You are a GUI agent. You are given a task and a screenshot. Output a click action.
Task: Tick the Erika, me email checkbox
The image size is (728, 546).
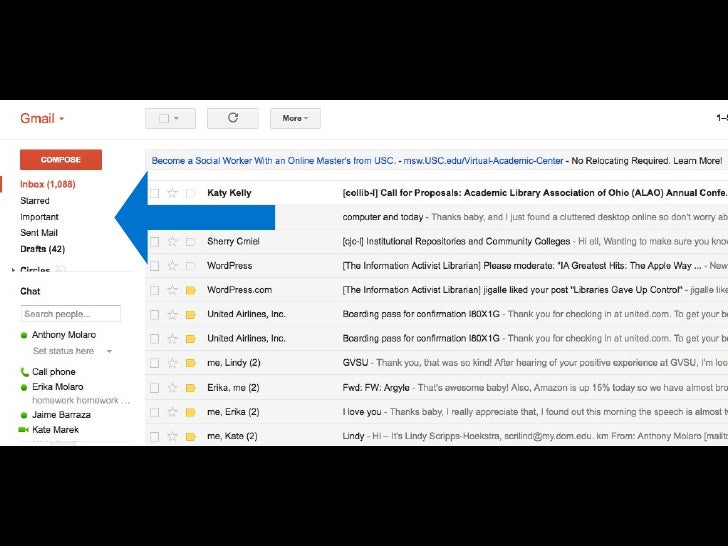[155, 388]
